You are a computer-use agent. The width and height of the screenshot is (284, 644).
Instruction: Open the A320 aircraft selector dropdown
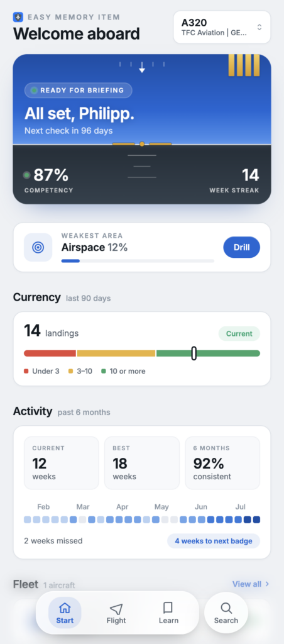point(222,27)
